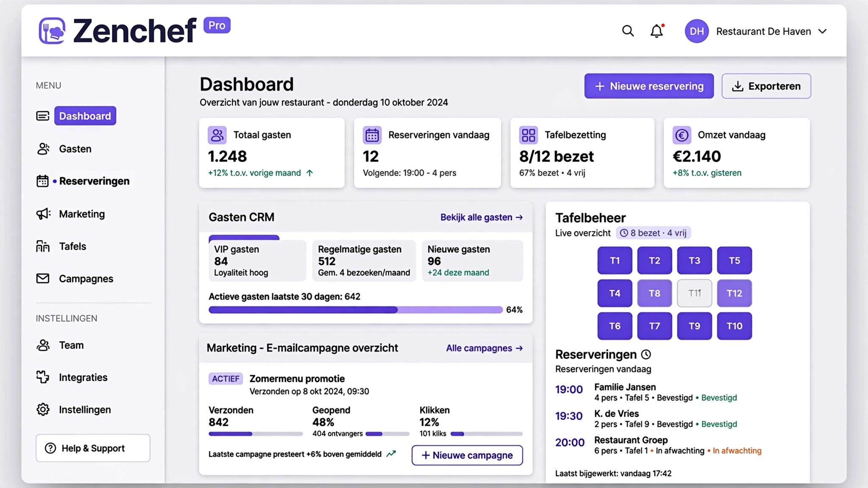Click the Reserveringen vandaag calendar icon
The width and height of the screenshot is (868, 488).
(372, 135)
